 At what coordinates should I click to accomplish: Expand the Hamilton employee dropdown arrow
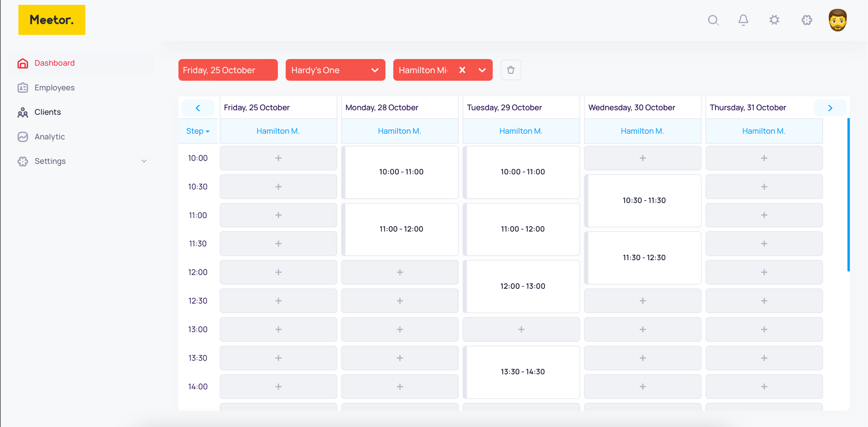point(482,70)
